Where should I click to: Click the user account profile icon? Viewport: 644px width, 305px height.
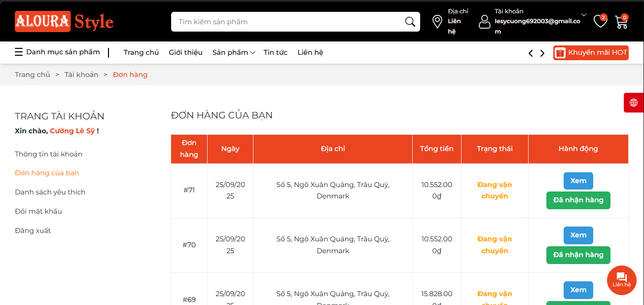485,22
